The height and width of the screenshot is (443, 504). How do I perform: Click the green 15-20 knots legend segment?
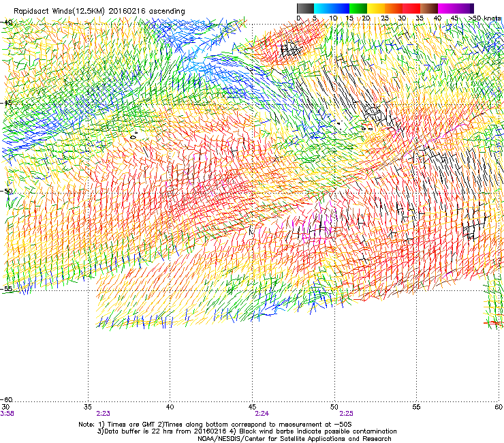(x=358, y=8)
